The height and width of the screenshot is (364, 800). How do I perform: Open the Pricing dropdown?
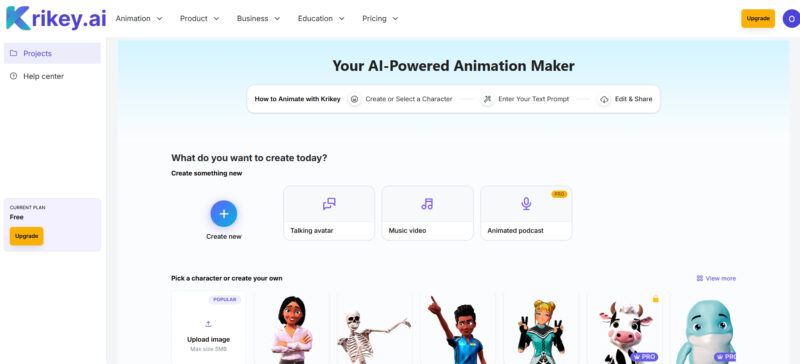(x=380, y=18)
